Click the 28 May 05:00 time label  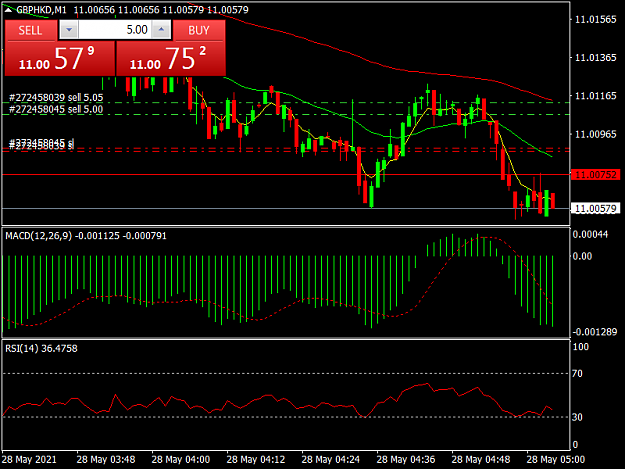click(556, 459)
